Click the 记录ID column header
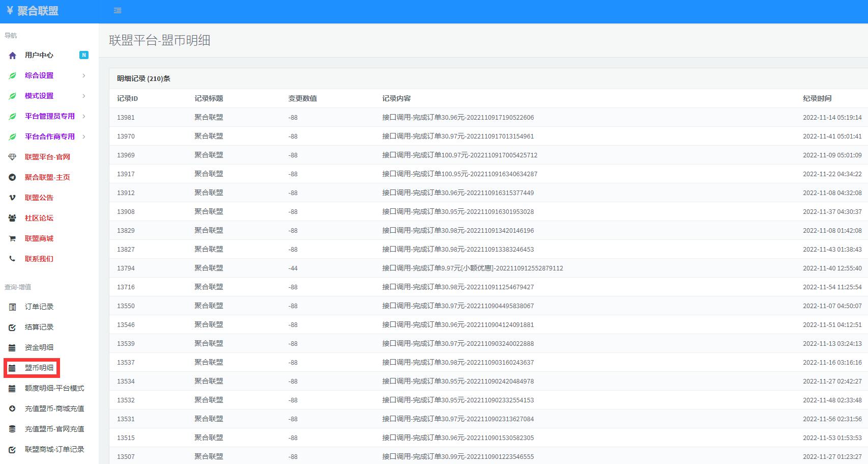The height and width of the screenshot is (464, 868). [127, 98]
